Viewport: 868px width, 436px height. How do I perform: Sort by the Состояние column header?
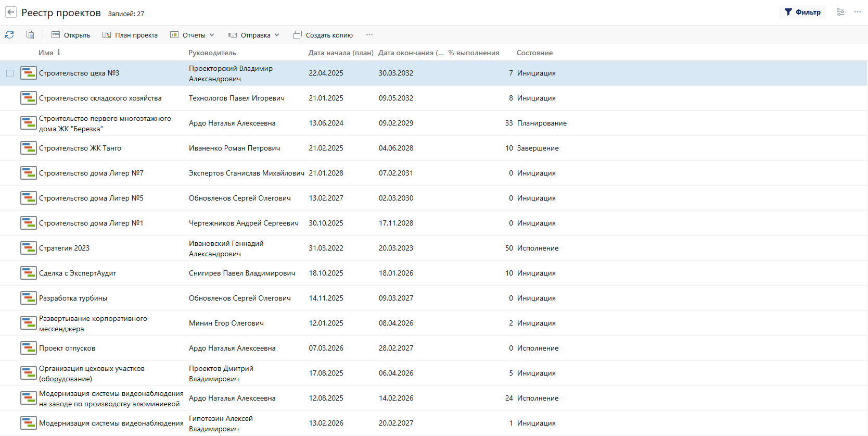pos(534,53)
